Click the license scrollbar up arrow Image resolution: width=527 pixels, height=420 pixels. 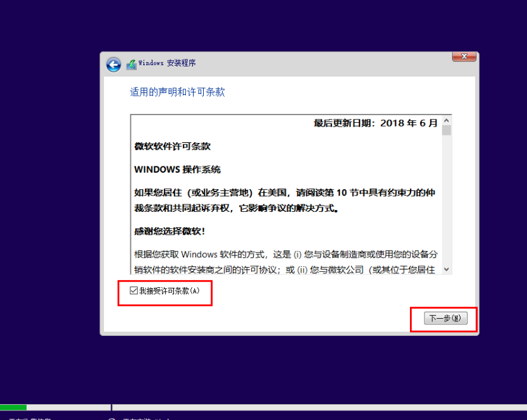(447, 120)
